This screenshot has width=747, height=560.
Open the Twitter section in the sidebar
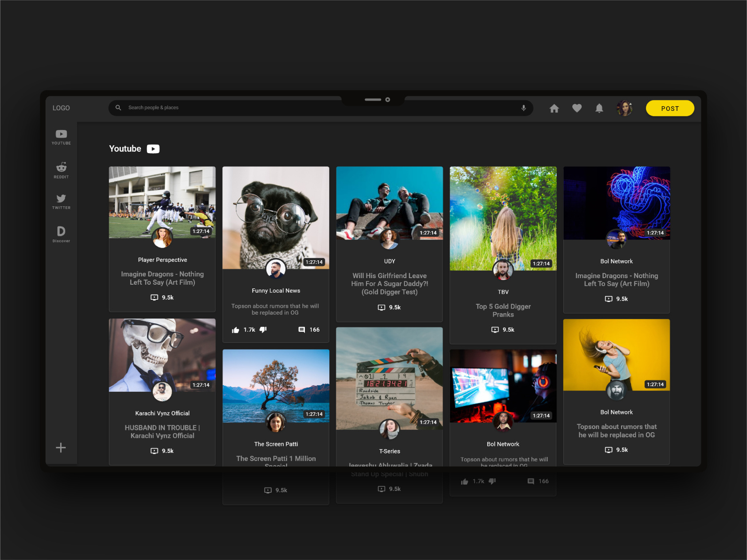pos(61,202)
